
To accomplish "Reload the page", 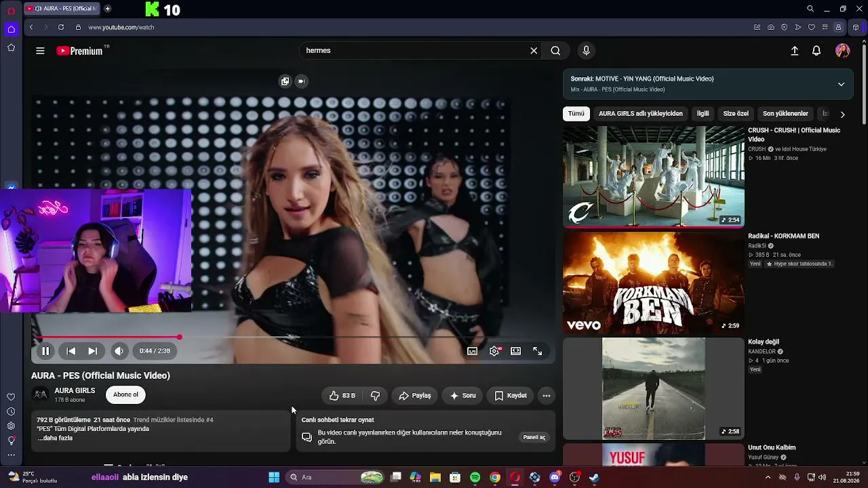I will pos(61,27).
